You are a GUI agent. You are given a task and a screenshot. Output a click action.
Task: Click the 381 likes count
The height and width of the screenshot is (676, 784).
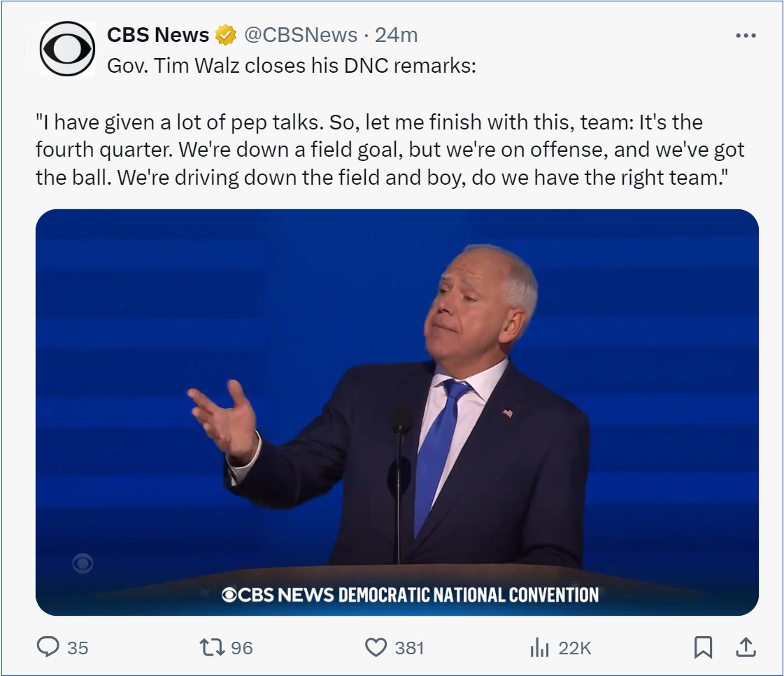[x=409, y=648]
